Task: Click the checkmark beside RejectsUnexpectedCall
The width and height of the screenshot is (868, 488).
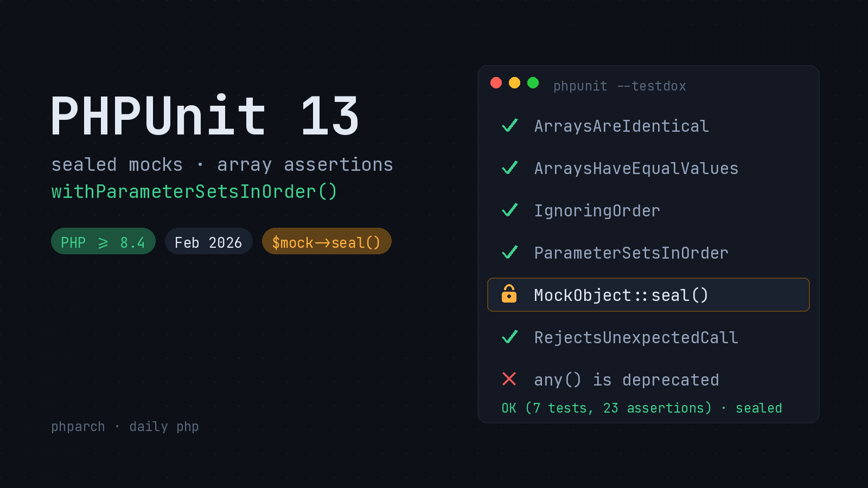Action: click(x=510, y=337)
